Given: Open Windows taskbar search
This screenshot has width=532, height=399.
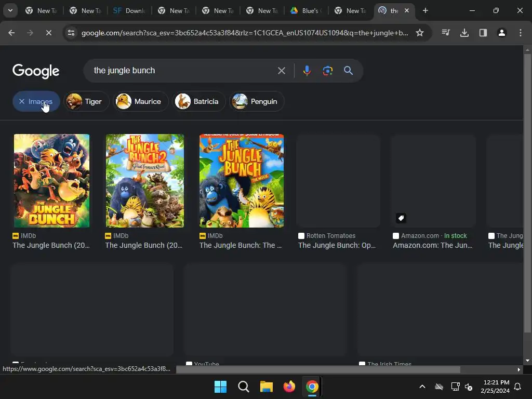Looking at the screenshot, I should point(243,387).
